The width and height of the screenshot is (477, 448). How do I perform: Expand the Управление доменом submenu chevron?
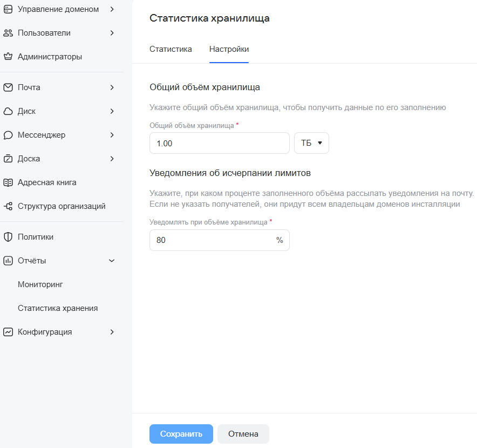(x=112, y=9)
